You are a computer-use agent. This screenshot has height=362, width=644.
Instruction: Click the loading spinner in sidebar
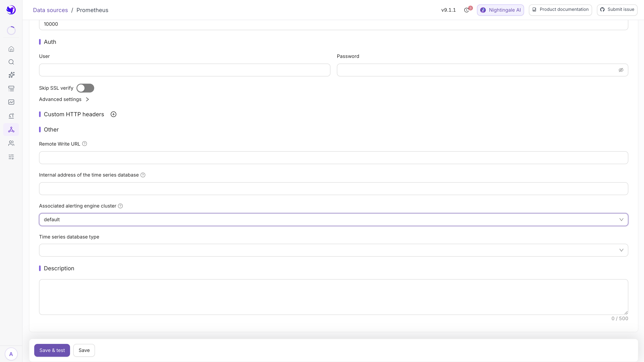point(11,31)
